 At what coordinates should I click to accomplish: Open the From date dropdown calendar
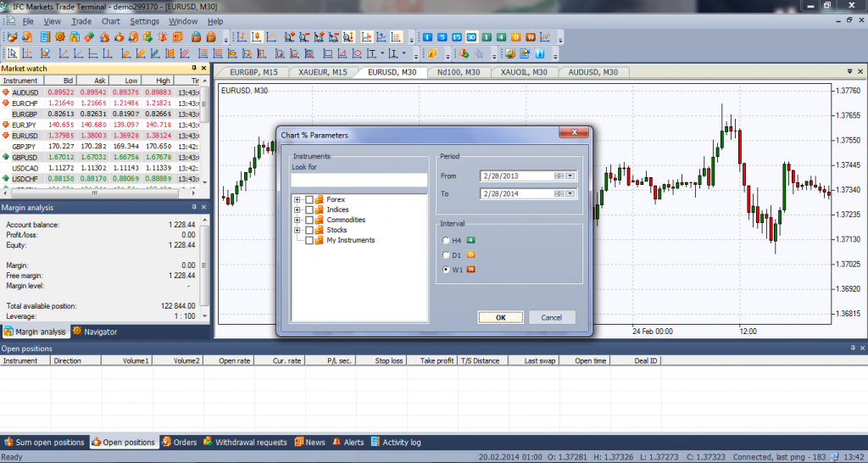570,176
